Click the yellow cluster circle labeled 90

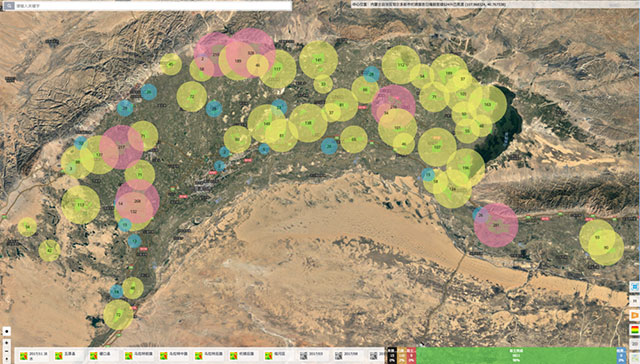(x=606, y=248)
